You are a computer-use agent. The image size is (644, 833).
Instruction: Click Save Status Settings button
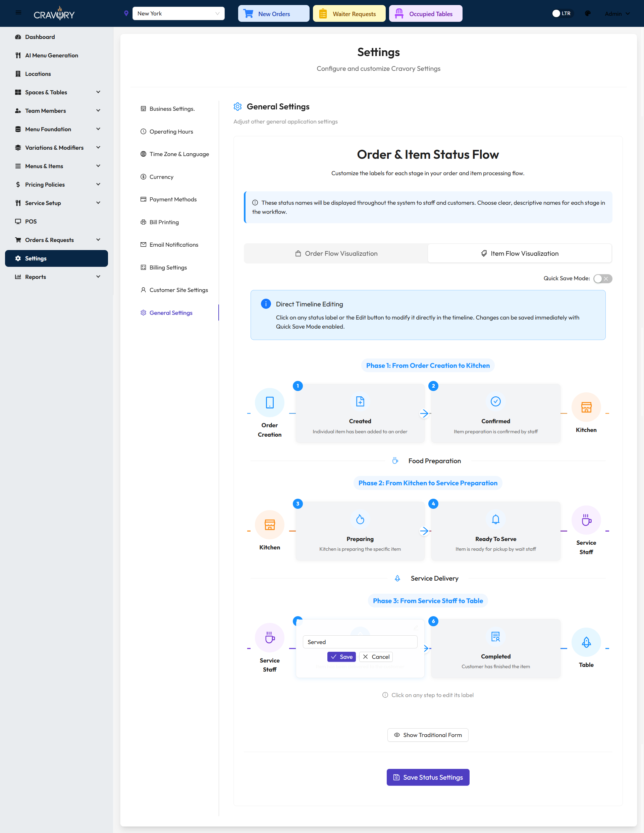[x=428, y=777]
